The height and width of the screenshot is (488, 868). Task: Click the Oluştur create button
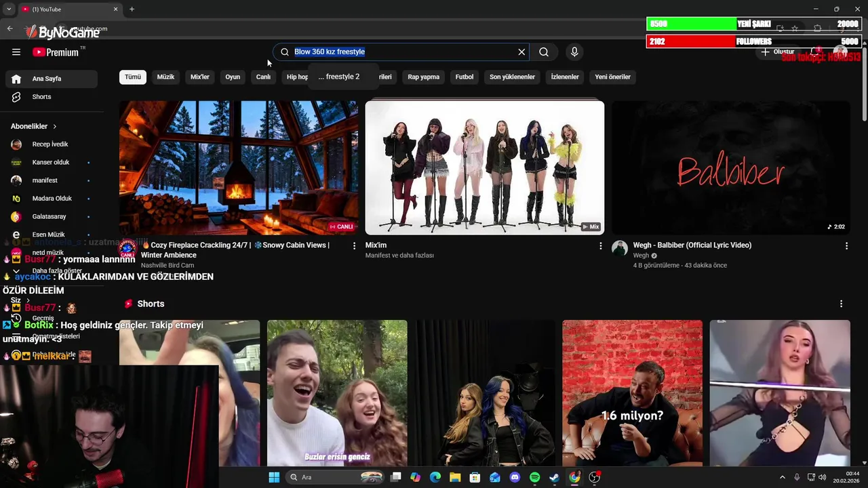click(777, 52)
